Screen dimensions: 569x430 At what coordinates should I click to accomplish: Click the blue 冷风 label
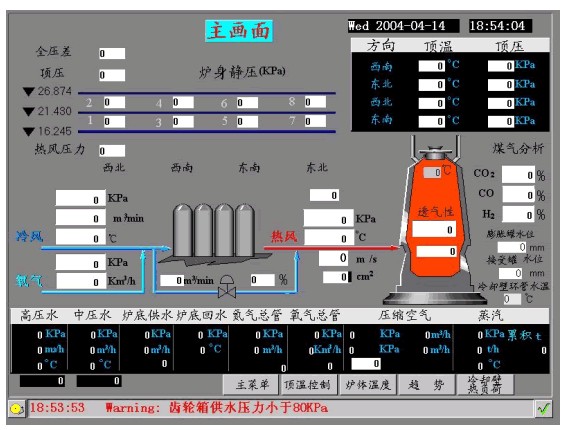[29, 237]
